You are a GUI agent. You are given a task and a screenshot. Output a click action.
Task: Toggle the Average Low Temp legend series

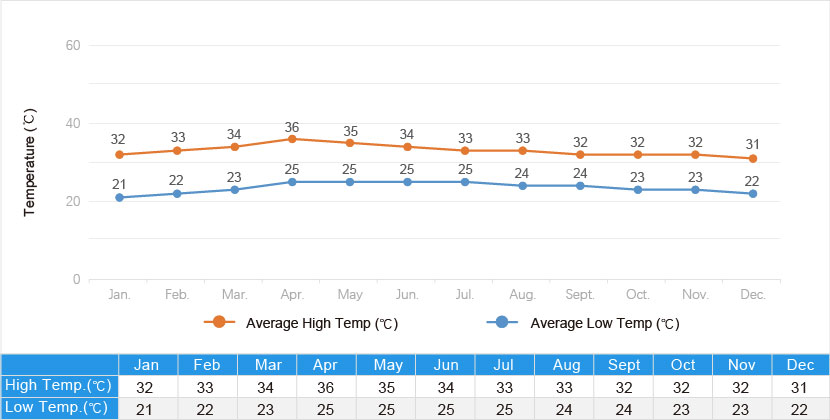click(604, 323)
